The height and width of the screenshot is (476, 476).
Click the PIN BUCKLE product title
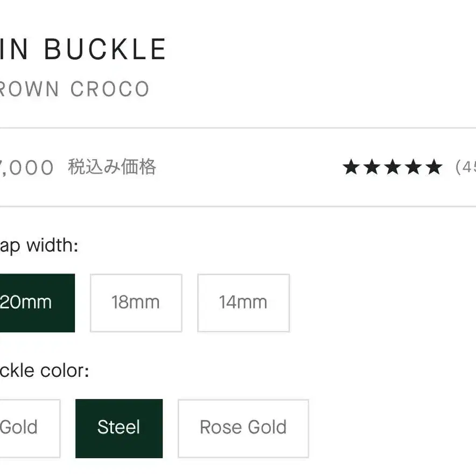[x=83, y=50]
